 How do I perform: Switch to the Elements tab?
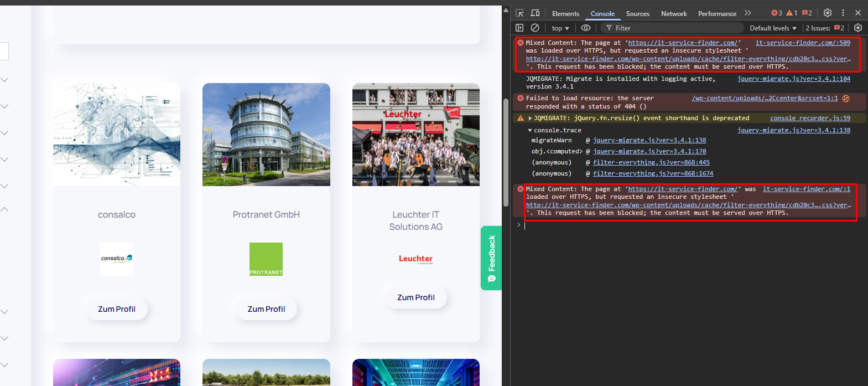tap(565, 13)
